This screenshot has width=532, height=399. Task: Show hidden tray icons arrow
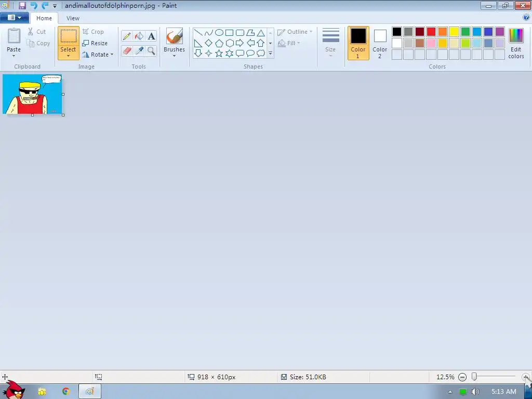450,392
